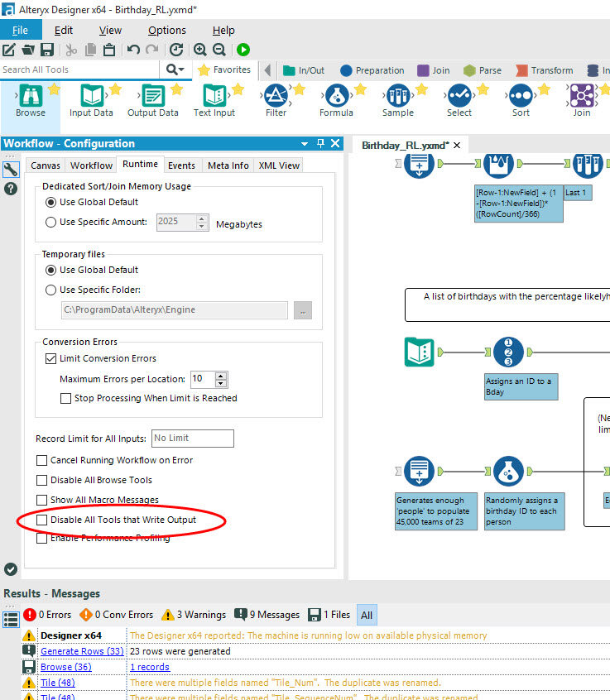Click the configuration wrench icon

tap(11, 169)
